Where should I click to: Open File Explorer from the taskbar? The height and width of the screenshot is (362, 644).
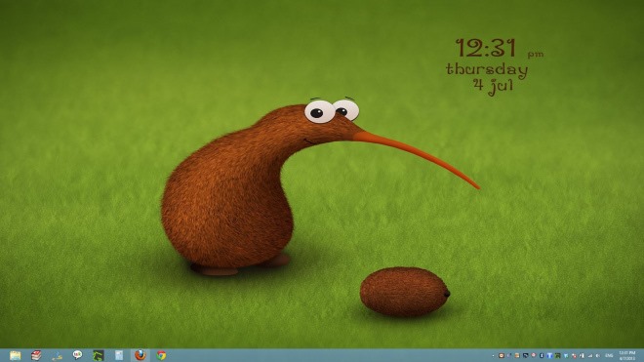[x=16, y=355]
